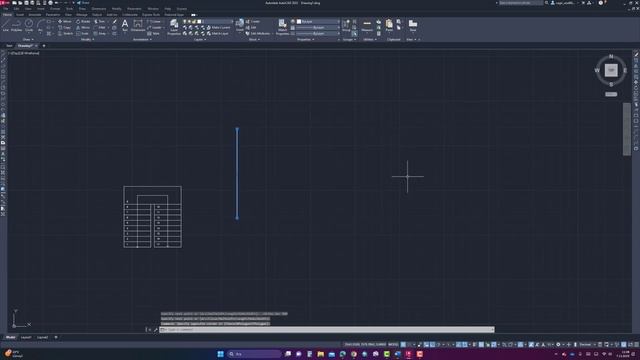Image resolution: width=640 pixels, height=360 pixels.
Task: Toggle Object Snap in status bar
Action: coord(465,344)
